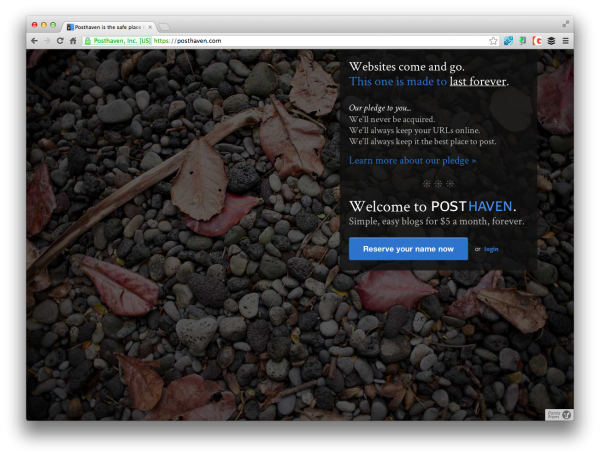Click 'We'll always keep your URLs online.' text
Image resolution: width=600 pixels, height=457 pixels.
[414, 130]
